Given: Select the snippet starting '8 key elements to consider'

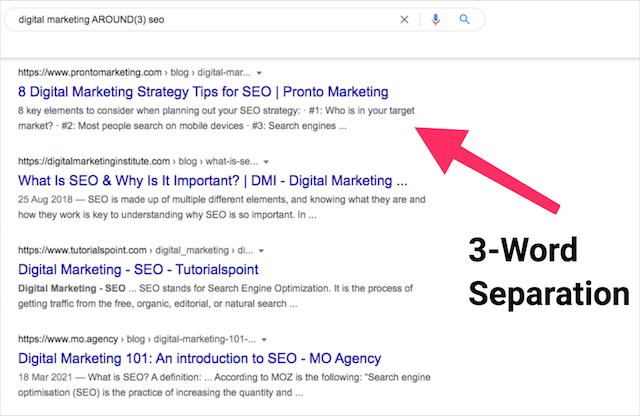Looking at the screenshot, I should coord(216,118).
